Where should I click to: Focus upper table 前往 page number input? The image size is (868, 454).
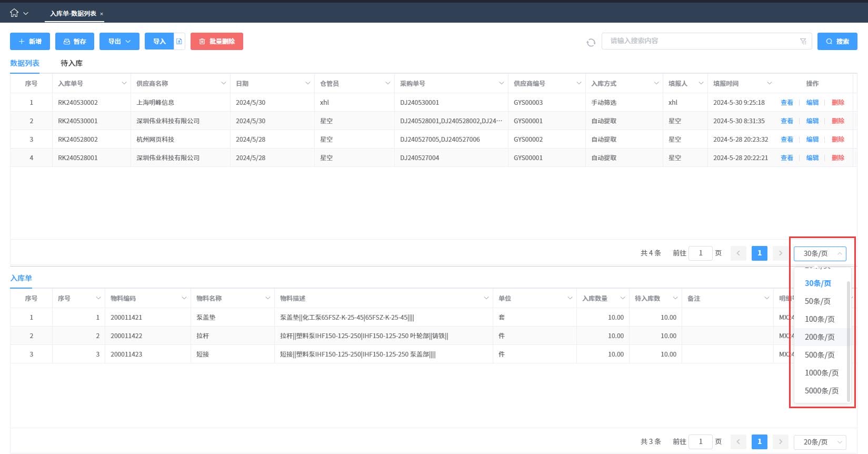click(x=701, y=253)
